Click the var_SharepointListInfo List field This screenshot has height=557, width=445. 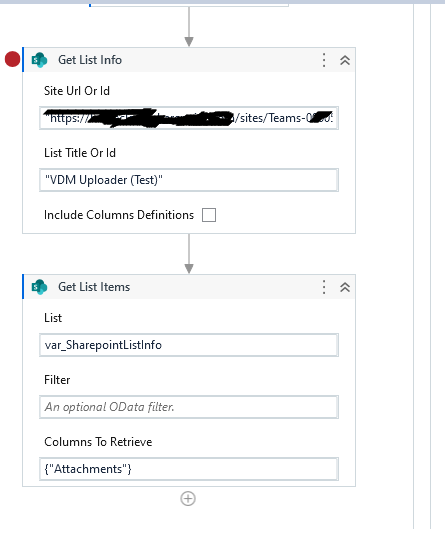[x=189, y=345]
